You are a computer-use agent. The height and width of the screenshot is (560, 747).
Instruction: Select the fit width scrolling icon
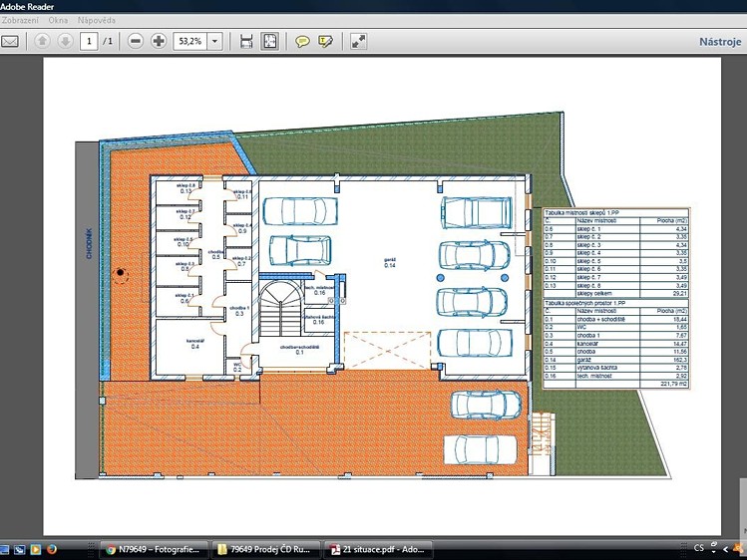pos(246,42)
